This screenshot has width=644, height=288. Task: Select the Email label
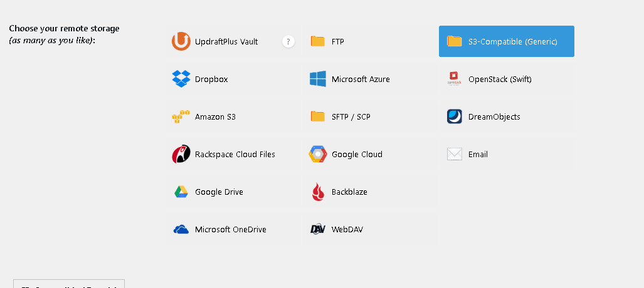coord(478,154)
